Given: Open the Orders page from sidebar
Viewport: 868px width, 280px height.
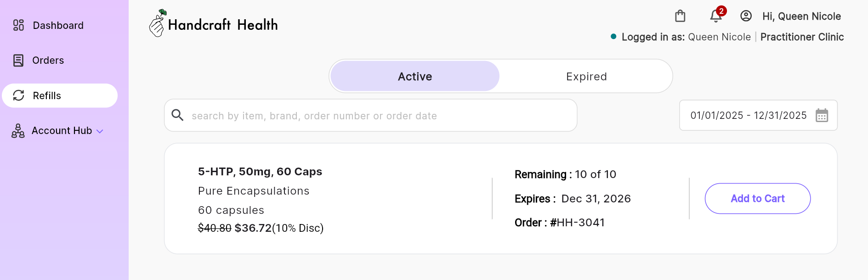Looking at the screenshot, I should (x=48, y=61).
